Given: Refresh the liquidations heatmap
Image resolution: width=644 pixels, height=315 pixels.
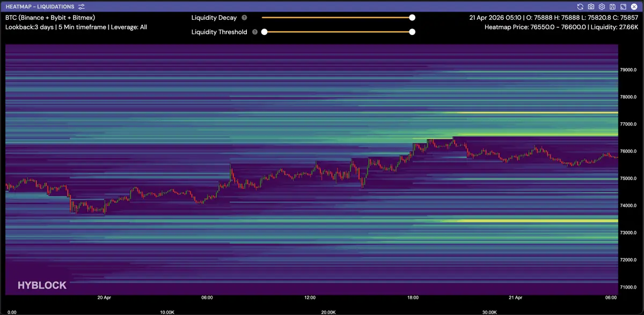Looking at the screenshot, I should [x=580, y=6].
